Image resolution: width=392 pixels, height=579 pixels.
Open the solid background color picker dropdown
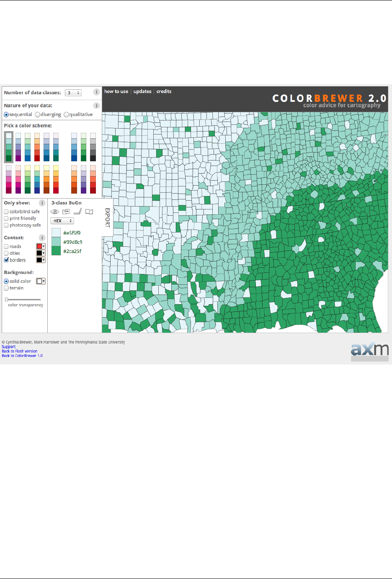tap(41, 281)
